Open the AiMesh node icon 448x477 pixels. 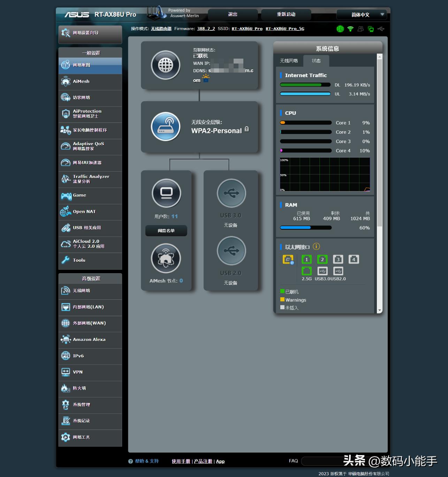(x=166, y=258)
